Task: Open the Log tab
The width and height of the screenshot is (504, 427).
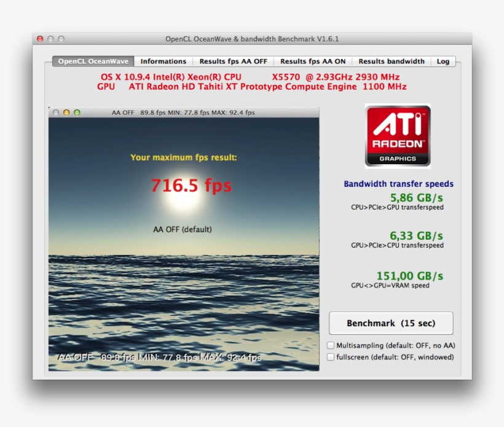Action: point(443,61)
